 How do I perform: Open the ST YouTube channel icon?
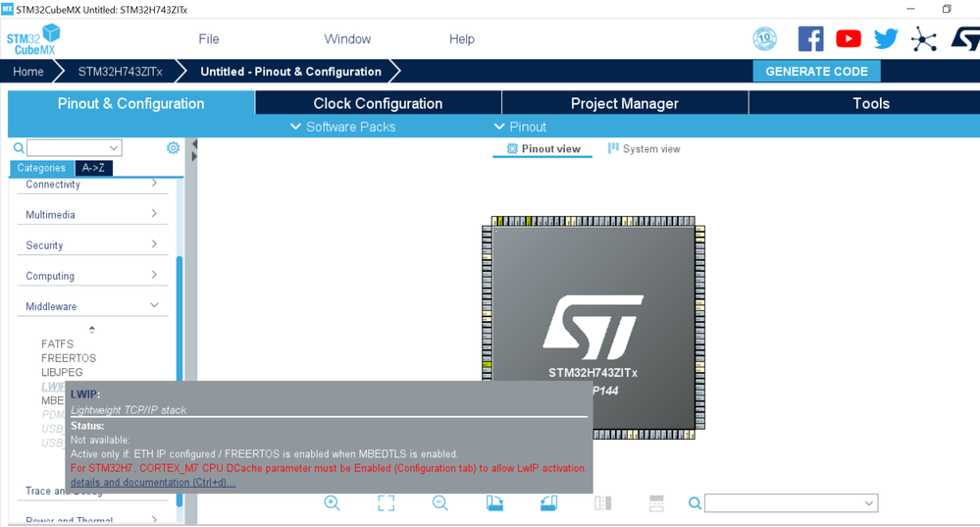[849, 38]
